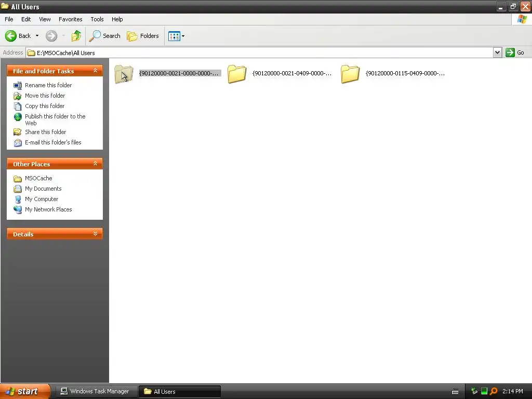This screenshot has width=532, height=399.
Task: Expand the Details panel
Action: 96,234
